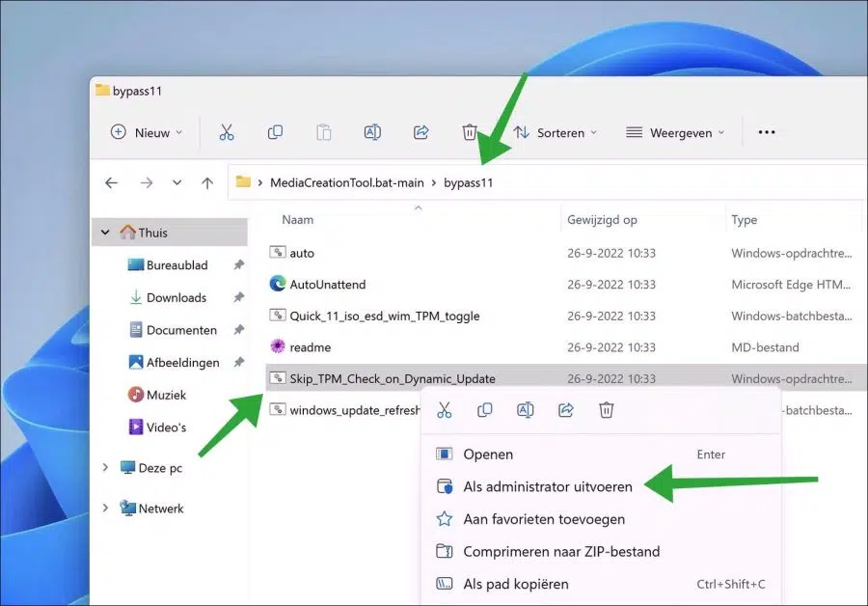Choose Comprimeren naar ZIP-bestand
Viewport: 868px width, 606px height.
(x=601, y=551)
